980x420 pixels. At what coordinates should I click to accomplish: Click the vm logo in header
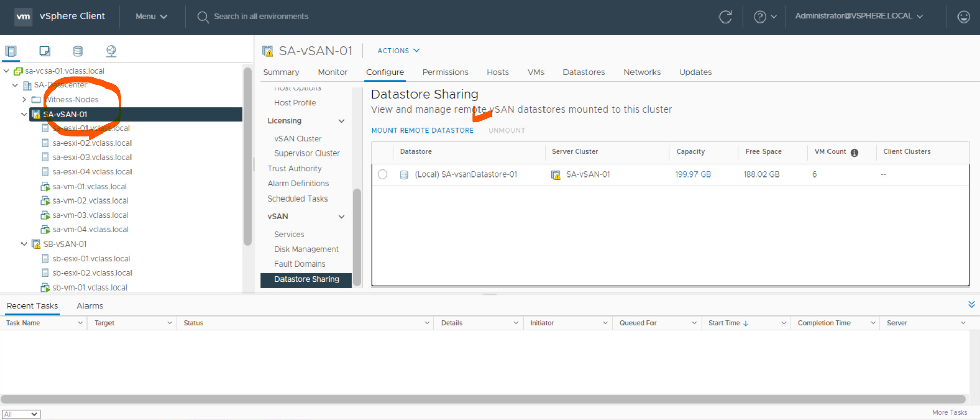pyautogui.click(x=23, y=16)
